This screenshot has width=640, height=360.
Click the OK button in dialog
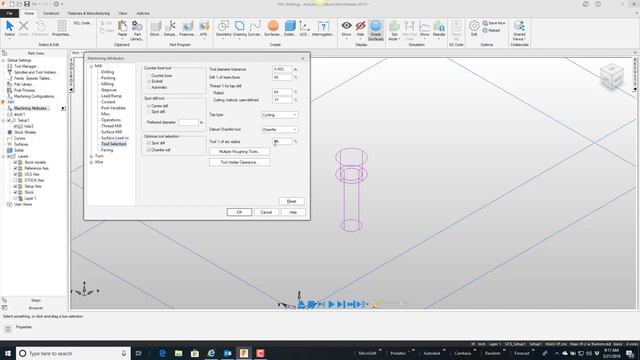[x=239, y=212]
